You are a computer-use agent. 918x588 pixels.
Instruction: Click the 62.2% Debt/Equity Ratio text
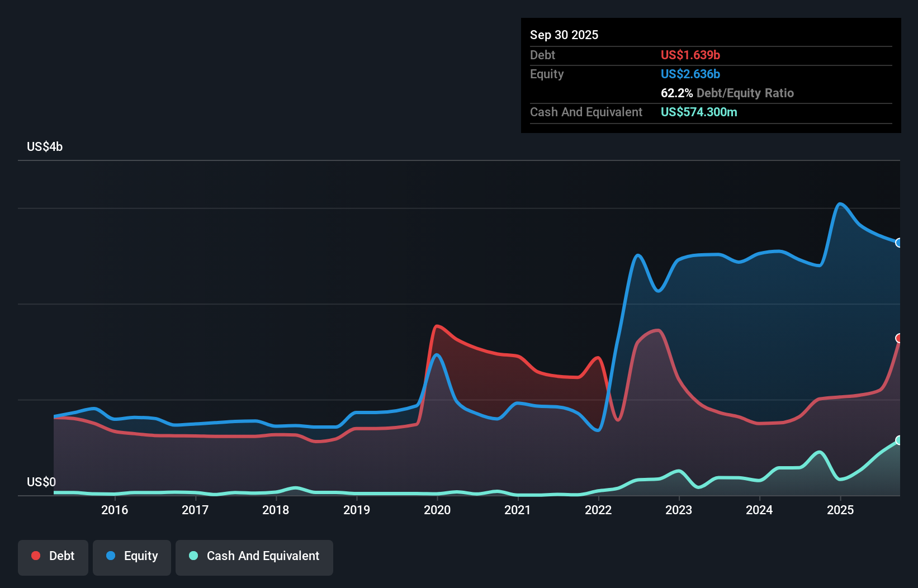[x=727, y=93]
